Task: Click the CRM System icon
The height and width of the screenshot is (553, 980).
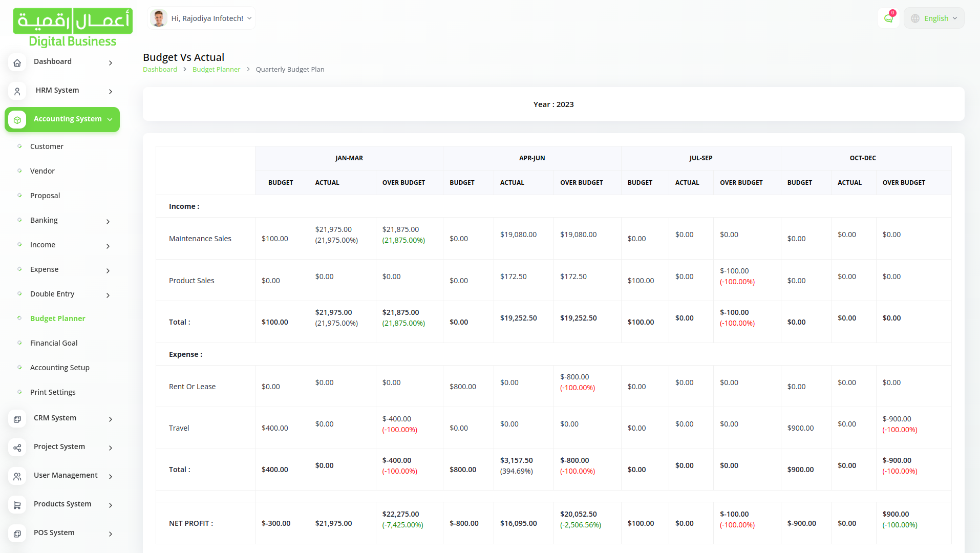Action: point(17,419)
